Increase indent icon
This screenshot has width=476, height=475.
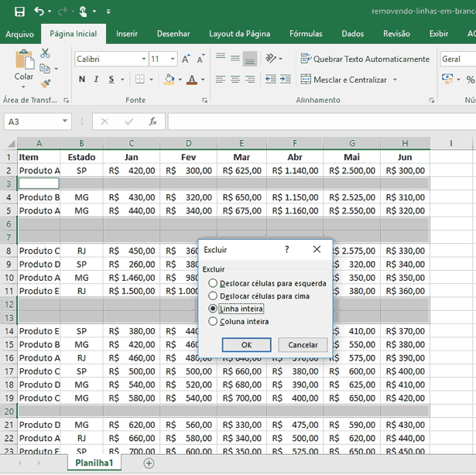pyautogui.click(x=286, y=80)
